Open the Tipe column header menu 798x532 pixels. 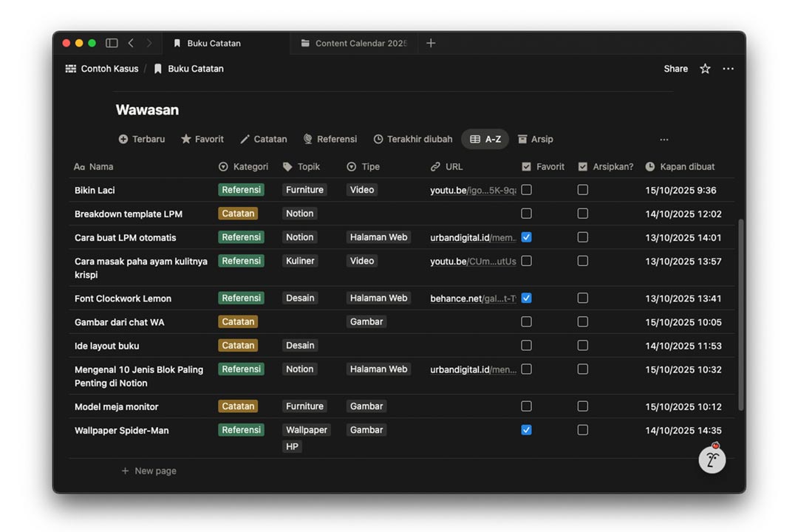point(364,167)
